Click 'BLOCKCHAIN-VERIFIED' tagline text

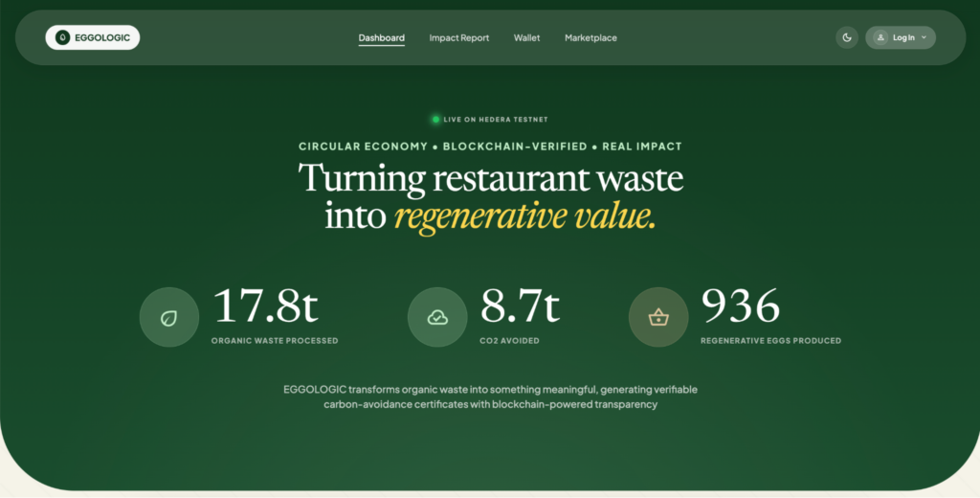click(x=515, y=147)
